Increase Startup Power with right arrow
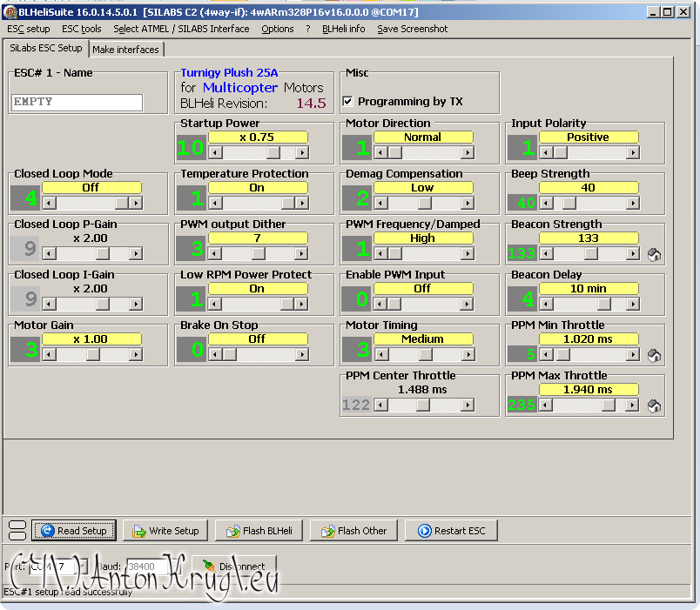Image resolution: width=700 pixels, height=610 pixels. (302, 152)
